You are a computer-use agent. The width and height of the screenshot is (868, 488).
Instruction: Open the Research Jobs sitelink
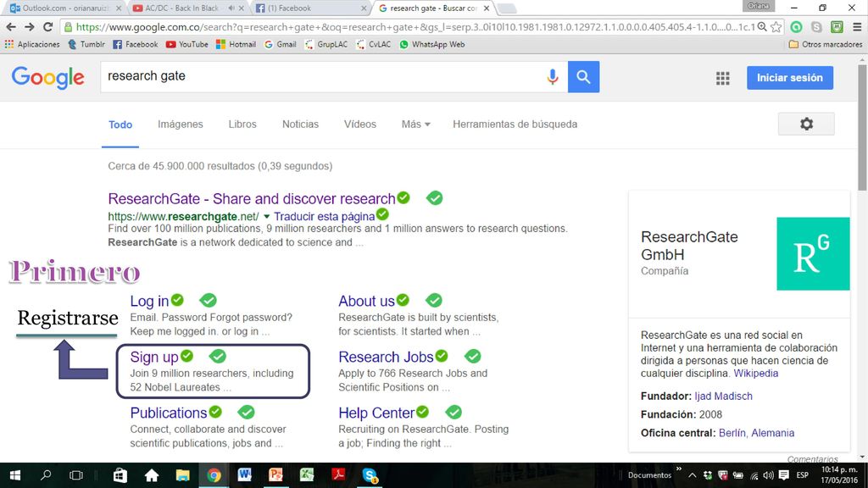[386, 357]
